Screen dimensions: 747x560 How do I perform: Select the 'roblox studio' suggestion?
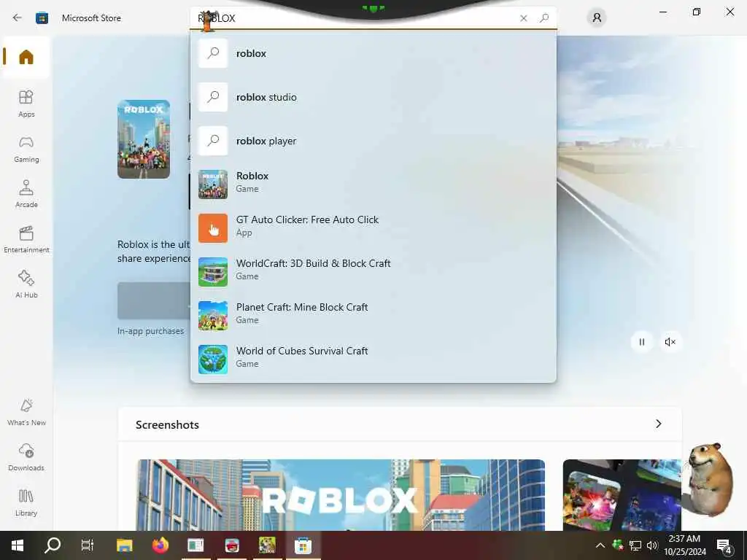tap(373, 97)
